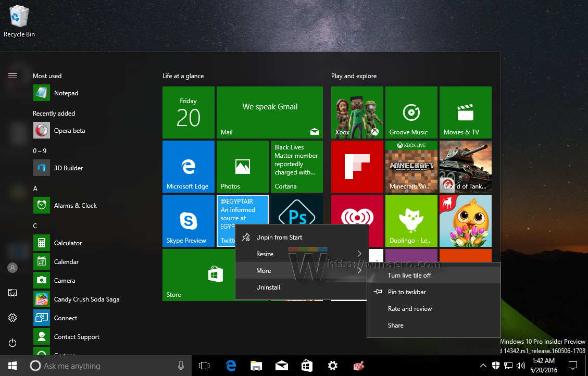The width and height of the screenshot is (588, 376).
Task: Click the Power button in Start
Action: (12, 343)
